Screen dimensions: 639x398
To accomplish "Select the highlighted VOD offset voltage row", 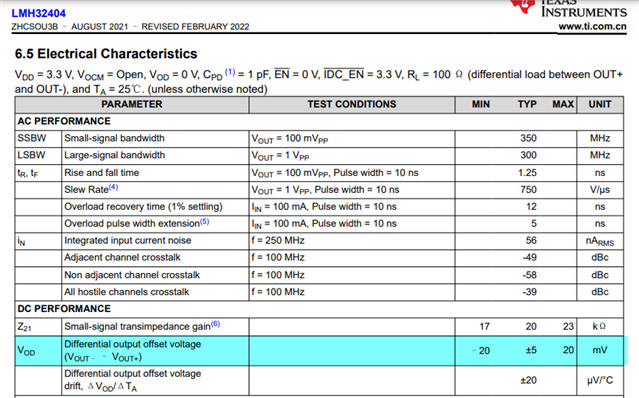I will (319, 351).
